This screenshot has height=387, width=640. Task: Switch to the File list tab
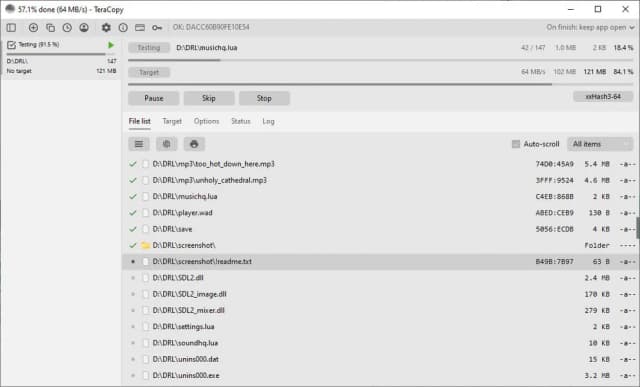[x=140, y=121]
